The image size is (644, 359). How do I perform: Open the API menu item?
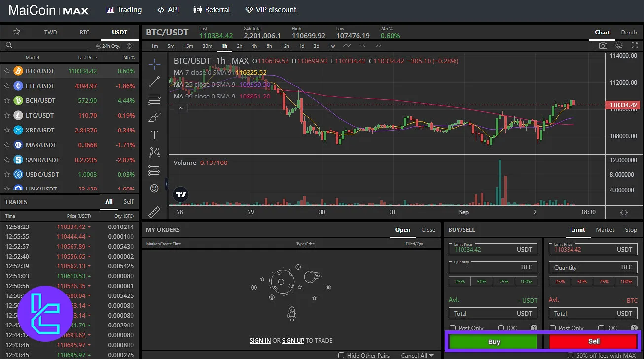coord(168,10)
